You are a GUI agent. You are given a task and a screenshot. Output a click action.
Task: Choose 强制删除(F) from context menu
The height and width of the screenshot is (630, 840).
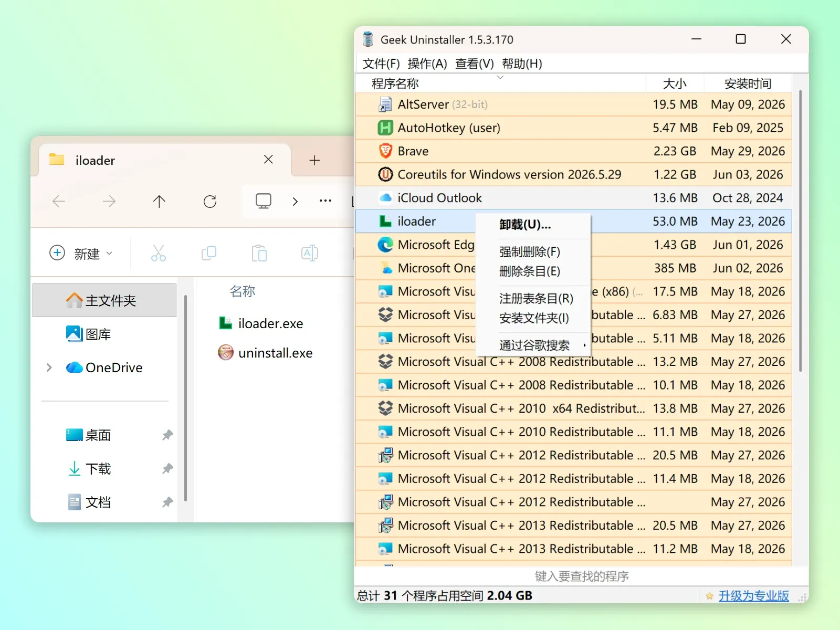coord(533,252)
